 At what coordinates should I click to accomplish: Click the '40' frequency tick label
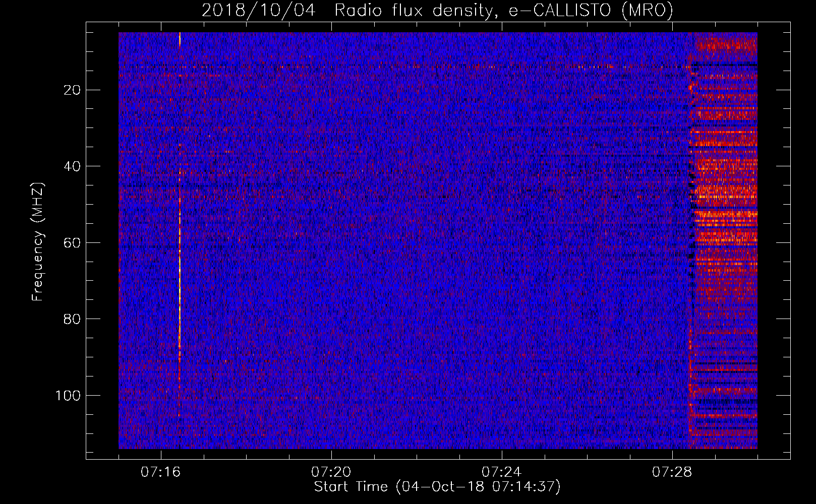pyautogui.click(x=73, y=166)
